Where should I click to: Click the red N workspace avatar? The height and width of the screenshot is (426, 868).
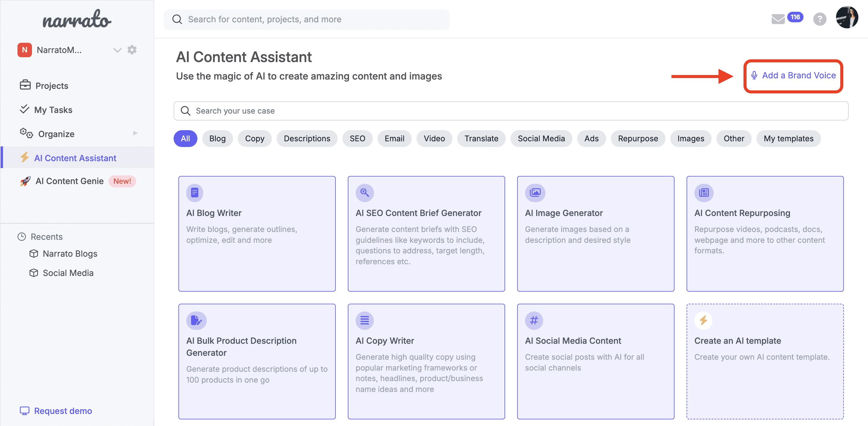coord(25,50)
